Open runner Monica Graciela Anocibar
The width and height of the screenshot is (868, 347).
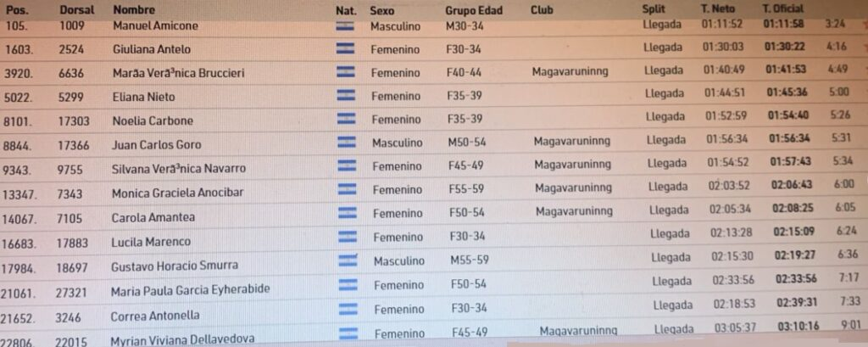(x=178, y=193)
